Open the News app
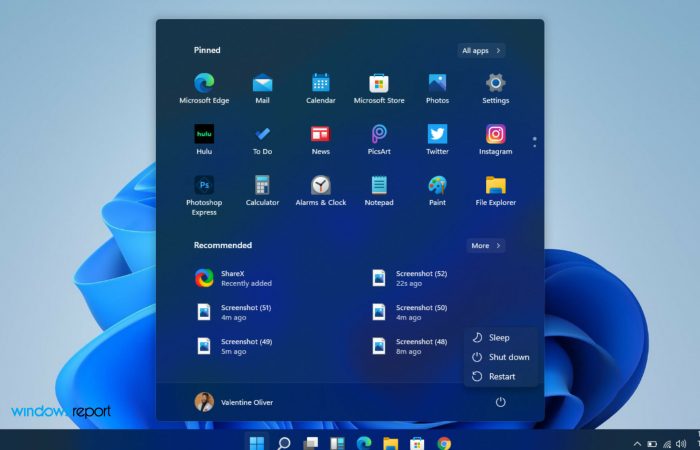Image resolution: width=700 pixels, height=450 pixels. tap(321, 140)
